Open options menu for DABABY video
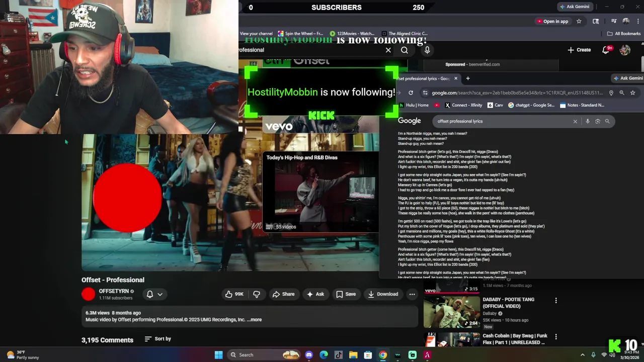This screenshot has height=362, width=644. pos(556,300)
